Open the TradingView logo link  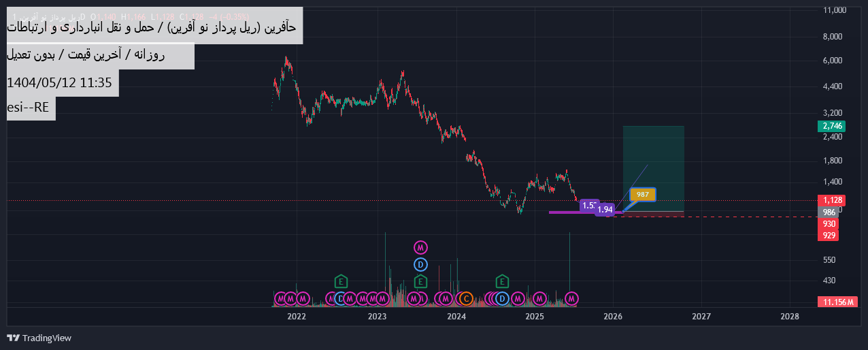coord(39,338)
